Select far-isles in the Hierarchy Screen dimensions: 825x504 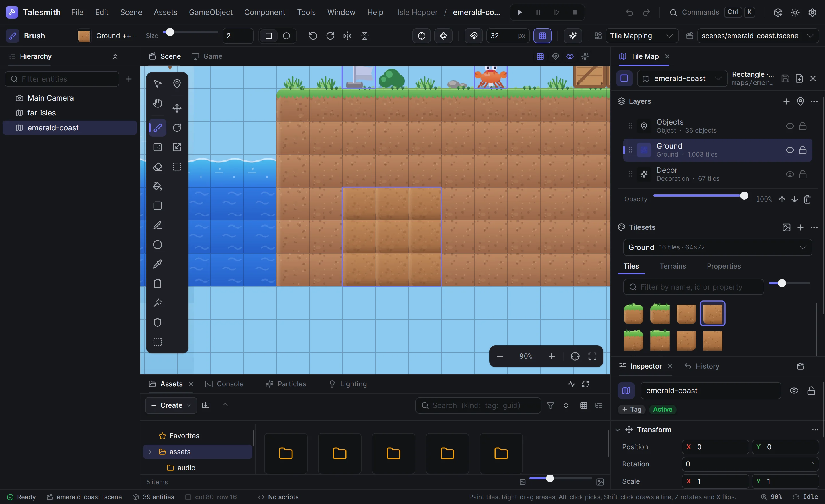pos(70,113)
